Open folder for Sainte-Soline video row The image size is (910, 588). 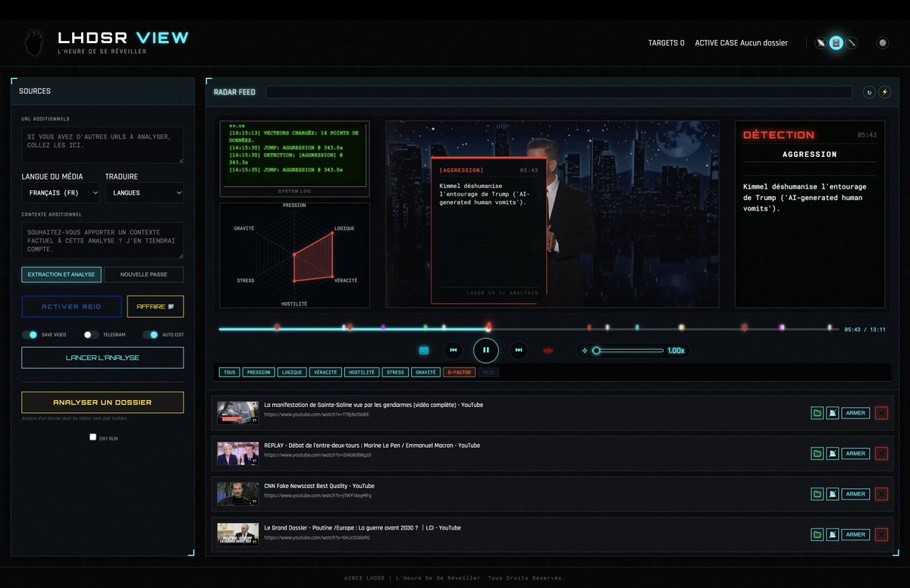point(817,413)
